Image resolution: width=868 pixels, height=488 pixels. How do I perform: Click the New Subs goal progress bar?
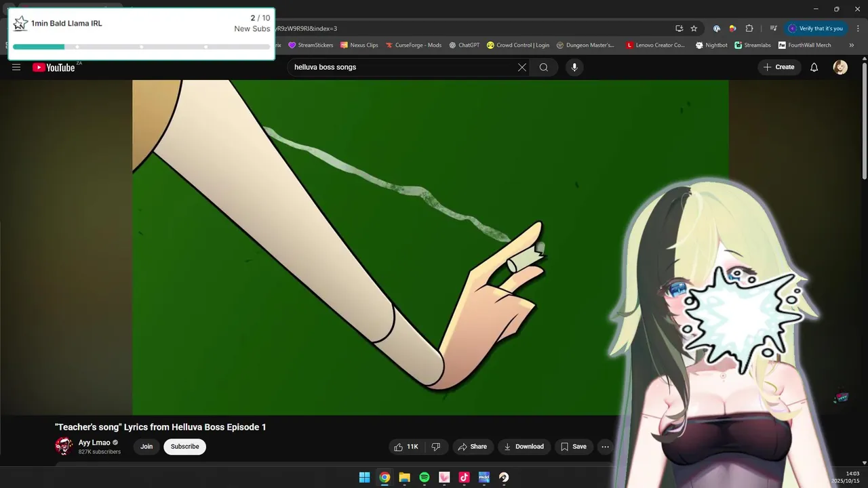[141, 47]
